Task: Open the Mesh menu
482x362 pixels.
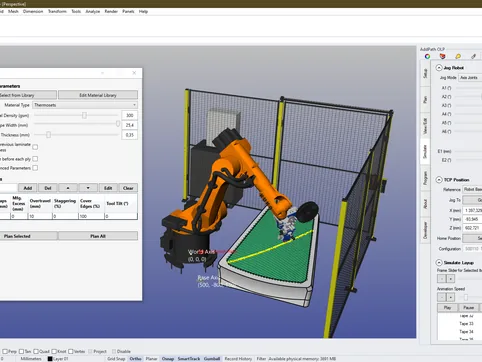Action: tap(13, 11)
